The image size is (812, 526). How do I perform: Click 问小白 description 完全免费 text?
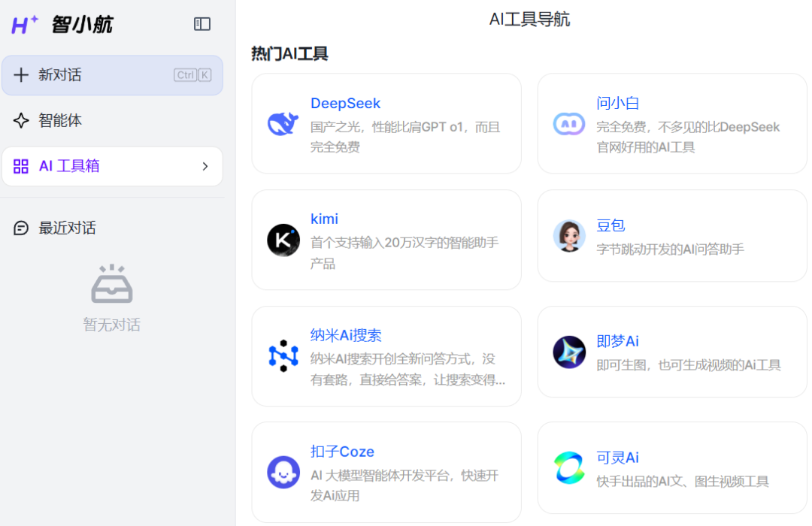point(688,138)
